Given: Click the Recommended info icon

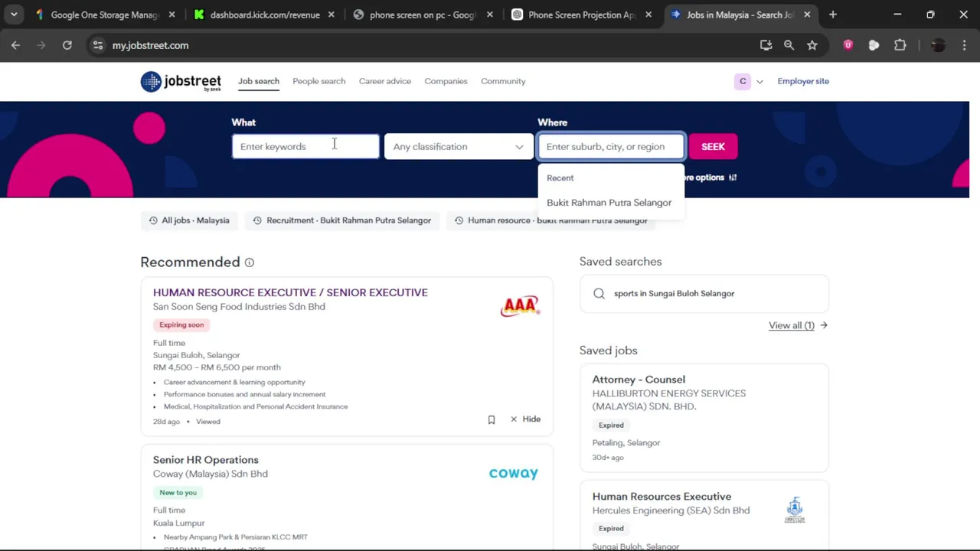Looking at the screenshot, I should pos(249,262).
